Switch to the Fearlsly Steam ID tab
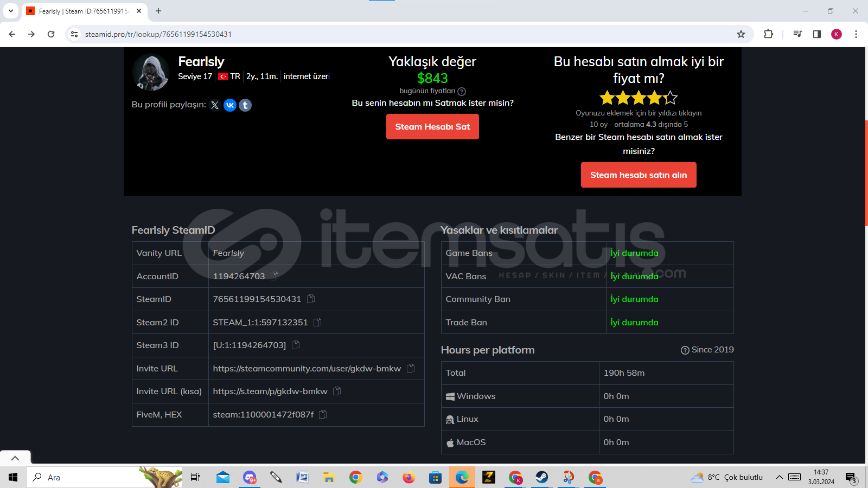 84,11
